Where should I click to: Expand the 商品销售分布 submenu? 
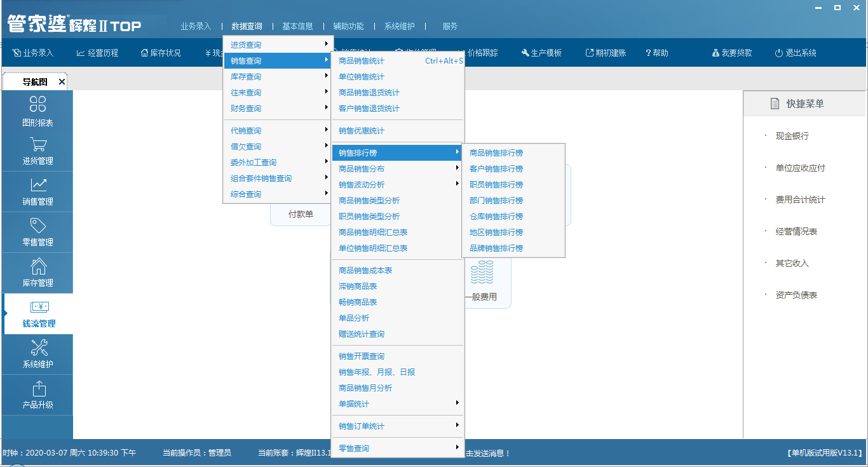[397, 169]
